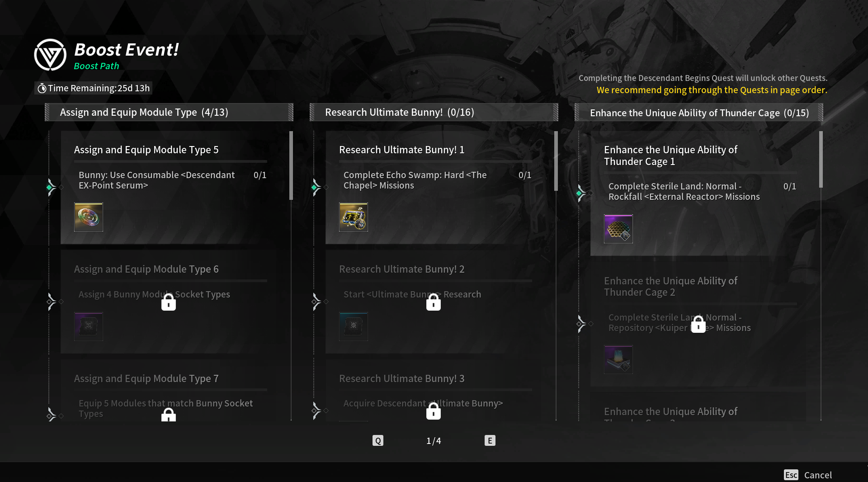868x482 pixels.
Task: Click the Boost Event! heading
Action: 126,49
